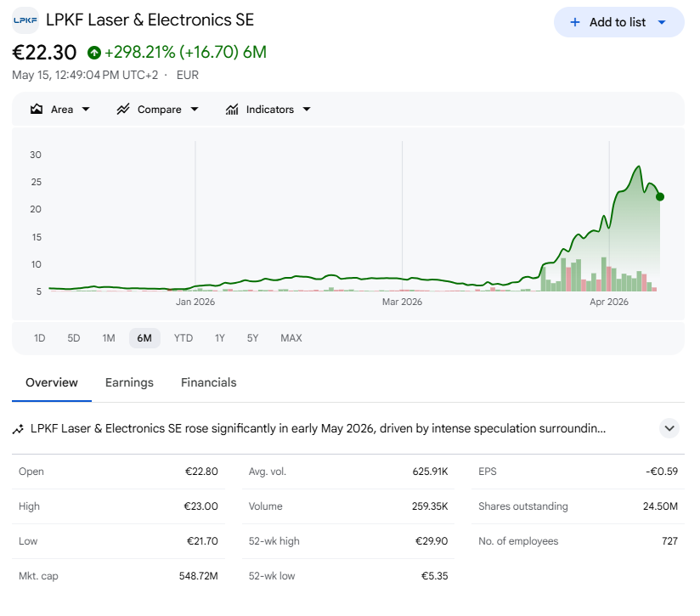This screenshot has height=616, width=700.
Task: Click the LPKF Laser & Electronics SE title
Action: pos(150,20)
